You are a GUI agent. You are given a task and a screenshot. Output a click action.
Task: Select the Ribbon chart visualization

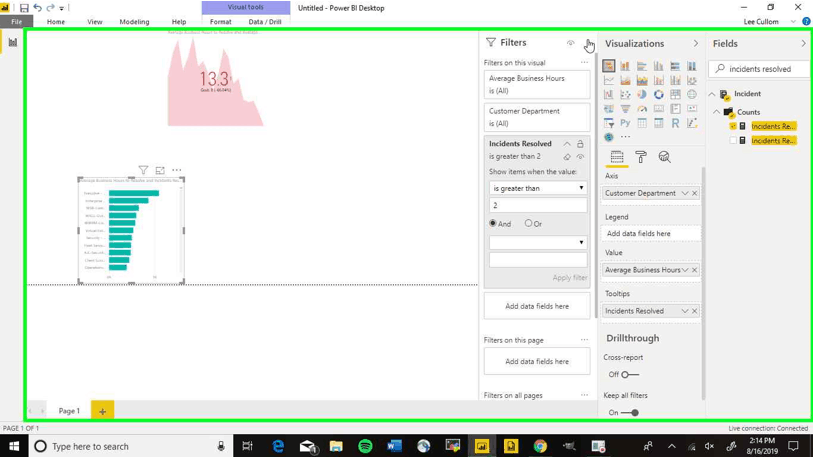[x=692, y=81]
